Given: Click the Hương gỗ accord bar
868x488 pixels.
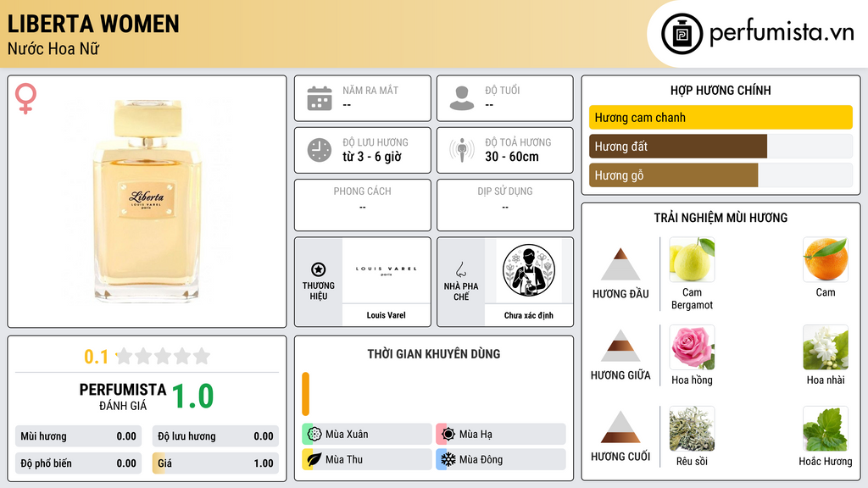Looking at the screenshot, I should [x=721, y=175].
